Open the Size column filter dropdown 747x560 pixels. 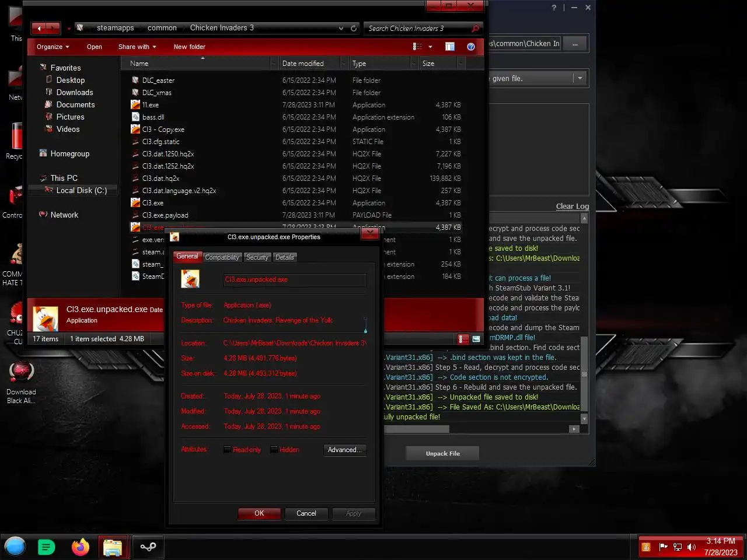pyautogui.click(x=460, y=63)
